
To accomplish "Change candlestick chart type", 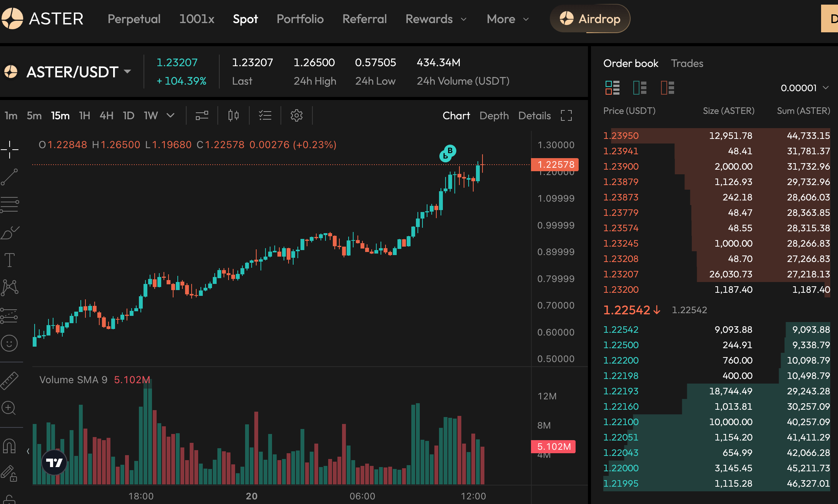I will [234, 115].
